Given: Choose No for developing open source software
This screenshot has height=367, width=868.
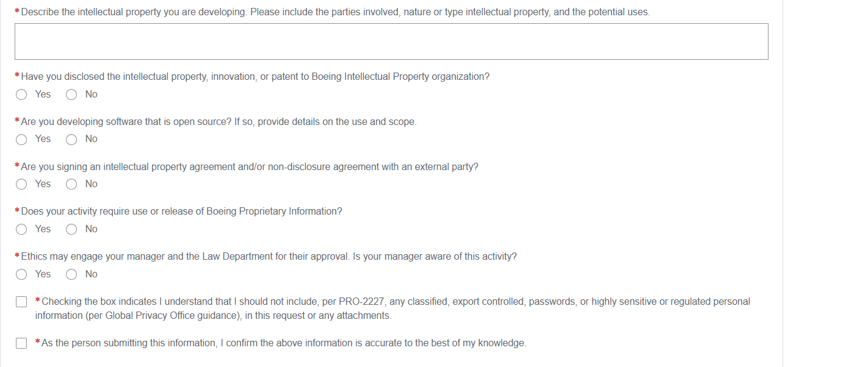Looking at the screenshot, I should pos(72,140).
